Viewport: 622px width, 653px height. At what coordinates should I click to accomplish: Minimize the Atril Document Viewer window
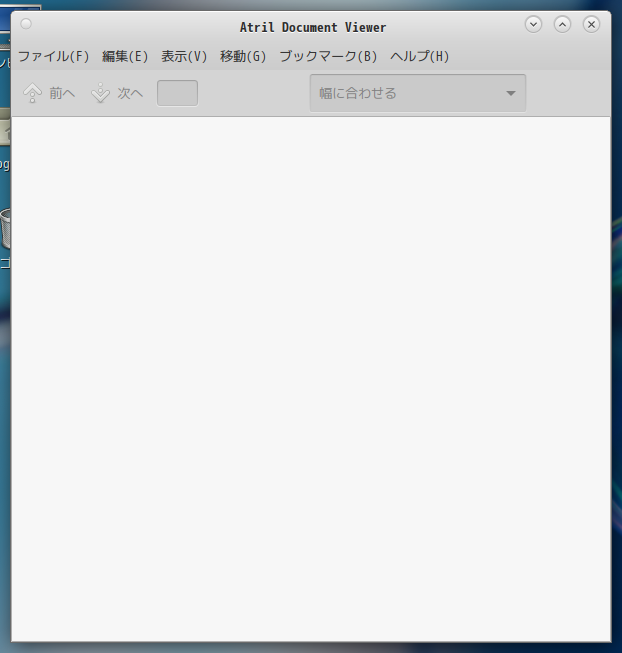click(x=533, y=24)
